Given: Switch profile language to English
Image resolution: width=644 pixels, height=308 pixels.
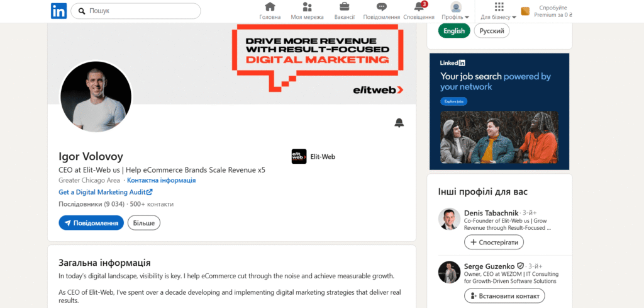Looking at the screenshot, I should (454, 31).
